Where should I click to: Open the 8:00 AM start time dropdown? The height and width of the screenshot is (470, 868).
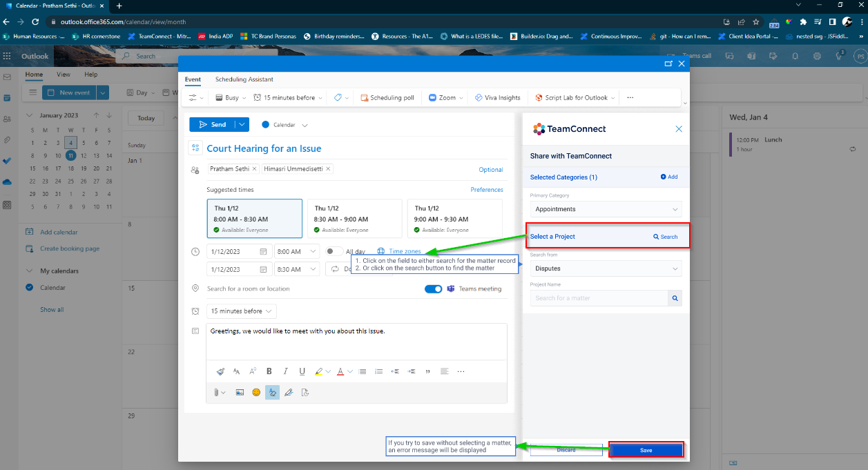pyautogui.click(x=297, y=251)
